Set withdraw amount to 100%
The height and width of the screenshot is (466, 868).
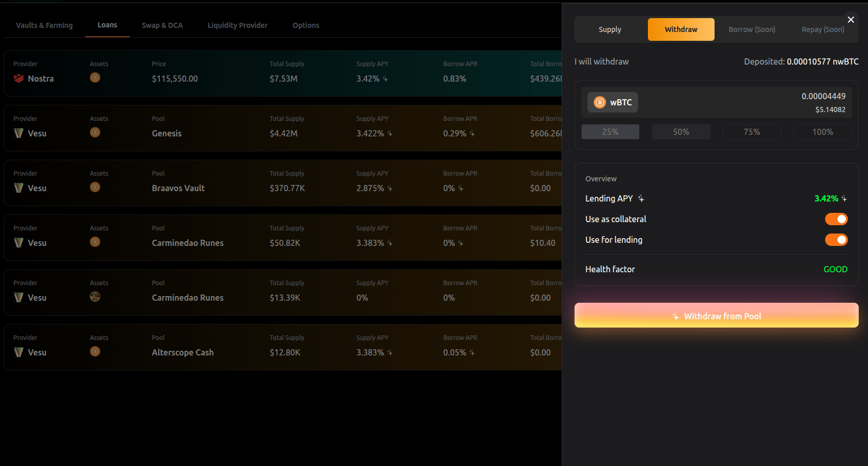click(x=823, y=132)
